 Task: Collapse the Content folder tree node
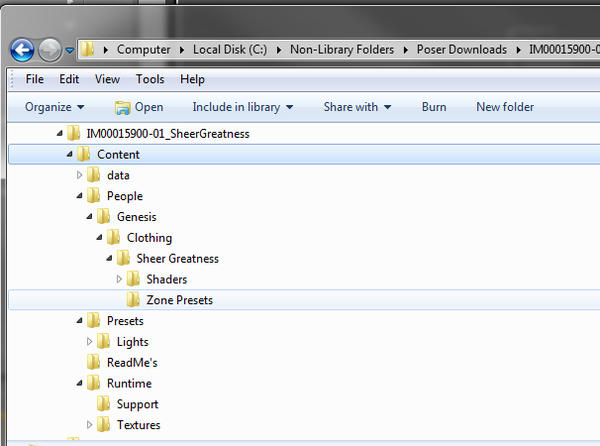(x=70, y=154)
